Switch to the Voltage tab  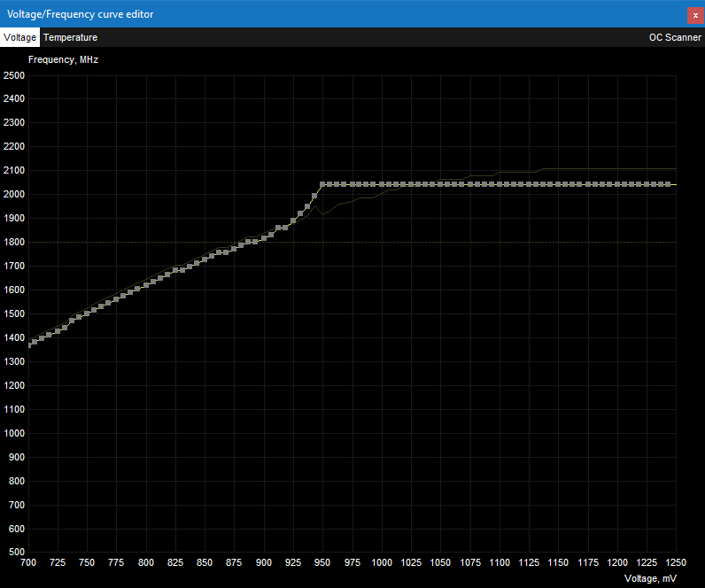(19, 37)
